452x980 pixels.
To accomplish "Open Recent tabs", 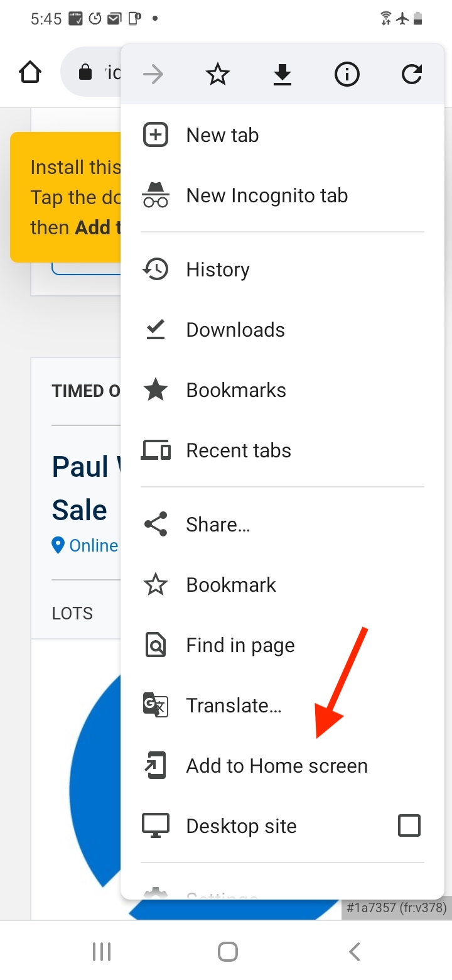I will [x=238, y=450].
